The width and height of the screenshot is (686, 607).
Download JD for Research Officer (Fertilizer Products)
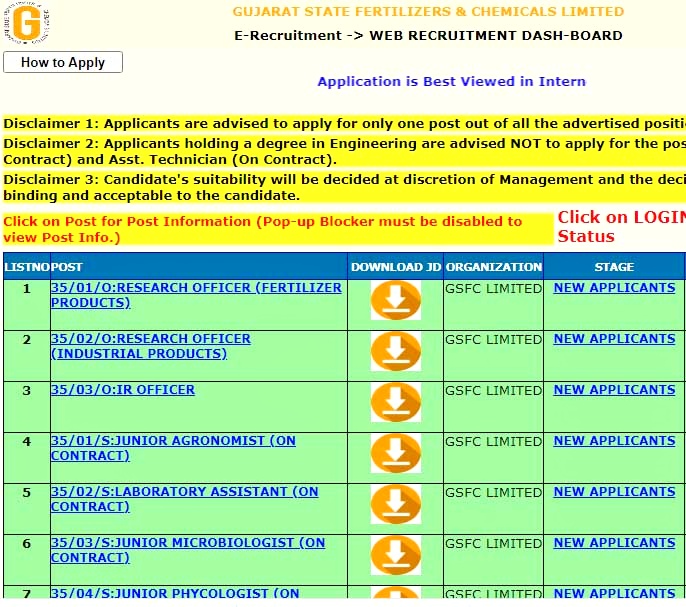(396, 300)
